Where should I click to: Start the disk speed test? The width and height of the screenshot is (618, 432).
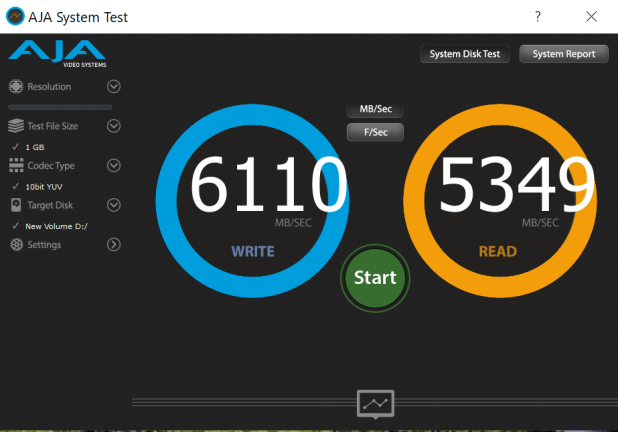pos(375,278)
